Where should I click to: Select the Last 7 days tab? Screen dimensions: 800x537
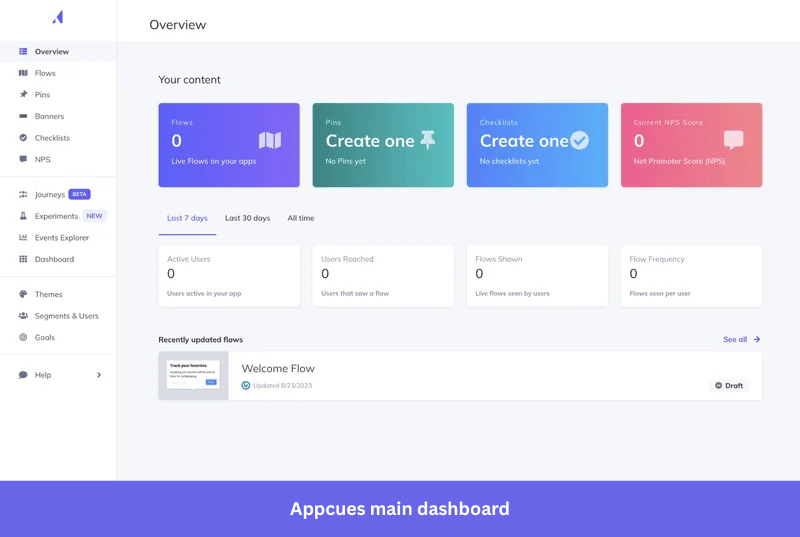pos(187,218)
